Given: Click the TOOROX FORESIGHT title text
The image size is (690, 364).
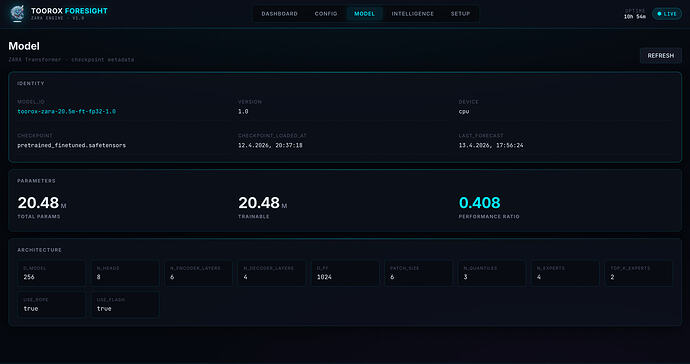Looking at the screenshot, I should coord(69,11).
